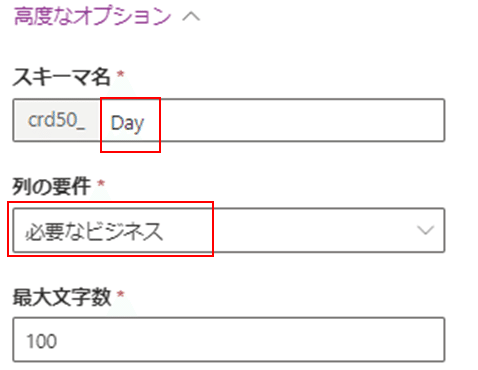
Task: Click the 高度なオプション heading link
Action: click(x=92, y=16)
